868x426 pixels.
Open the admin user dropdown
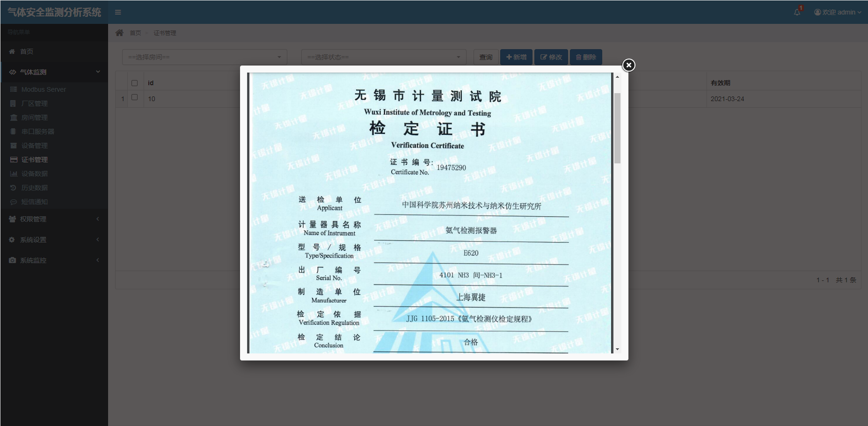pyautogui.click(x=838, y=12)
